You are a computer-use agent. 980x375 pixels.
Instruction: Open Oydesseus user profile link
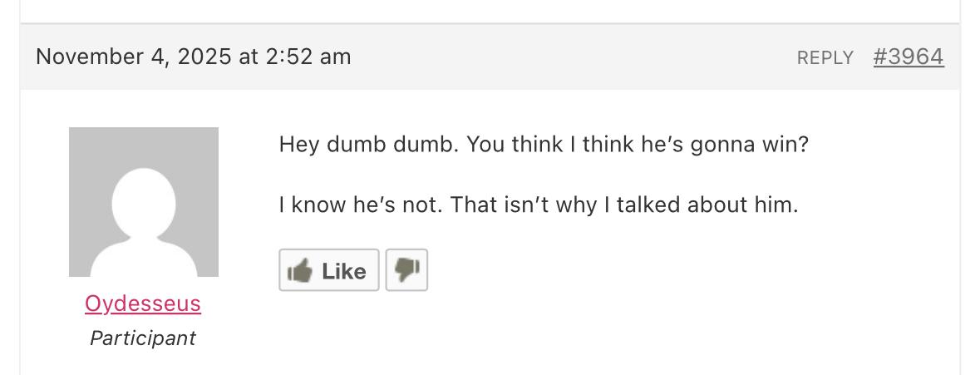click(143, 303)
